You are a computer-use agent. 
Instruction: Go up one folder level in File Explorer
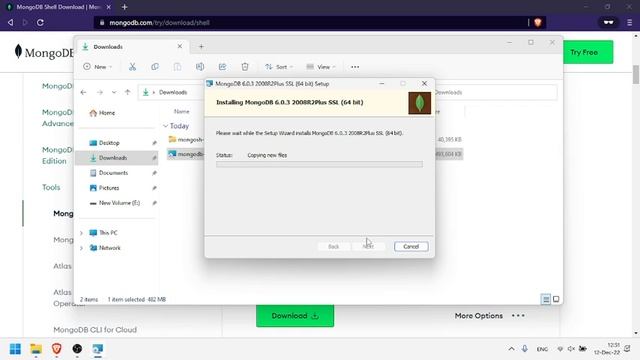click(x=128, y=93)
